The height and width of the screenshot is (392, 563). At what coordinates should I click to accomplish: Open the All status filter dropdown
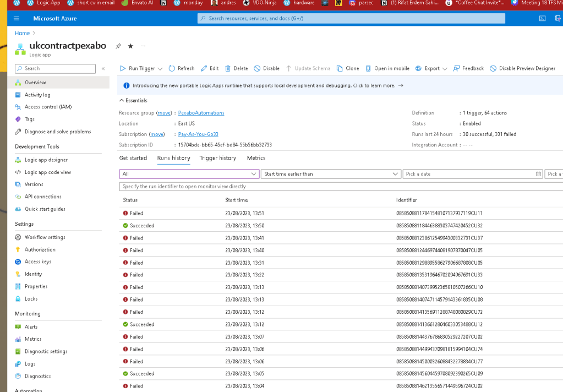189,174
